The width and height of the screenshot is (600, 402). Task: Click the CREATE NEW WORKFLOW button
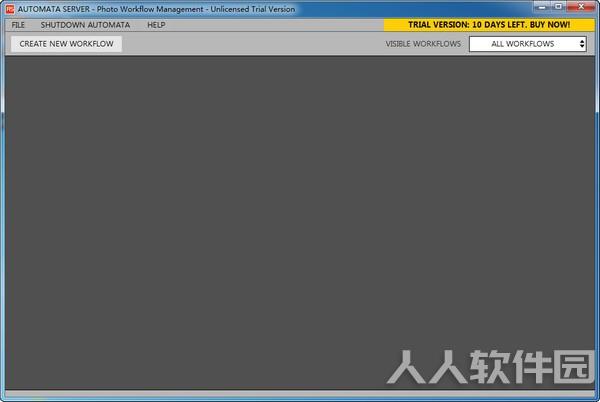click(67, 44)
